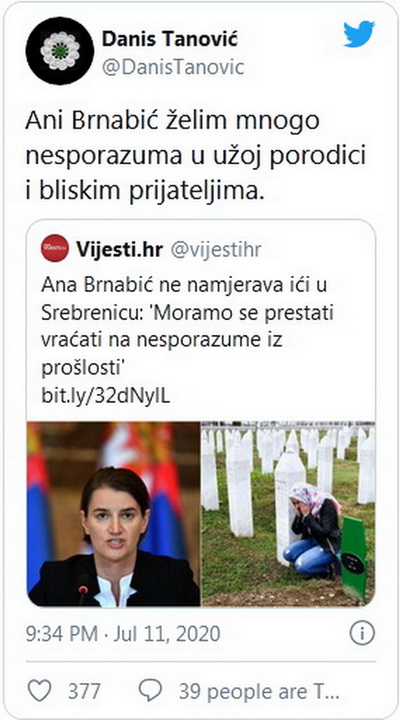Image resolution: width=400 pixels, height=720 pixels.
Task: Click the 377 likes count
Action: click(x=84, y=691)
